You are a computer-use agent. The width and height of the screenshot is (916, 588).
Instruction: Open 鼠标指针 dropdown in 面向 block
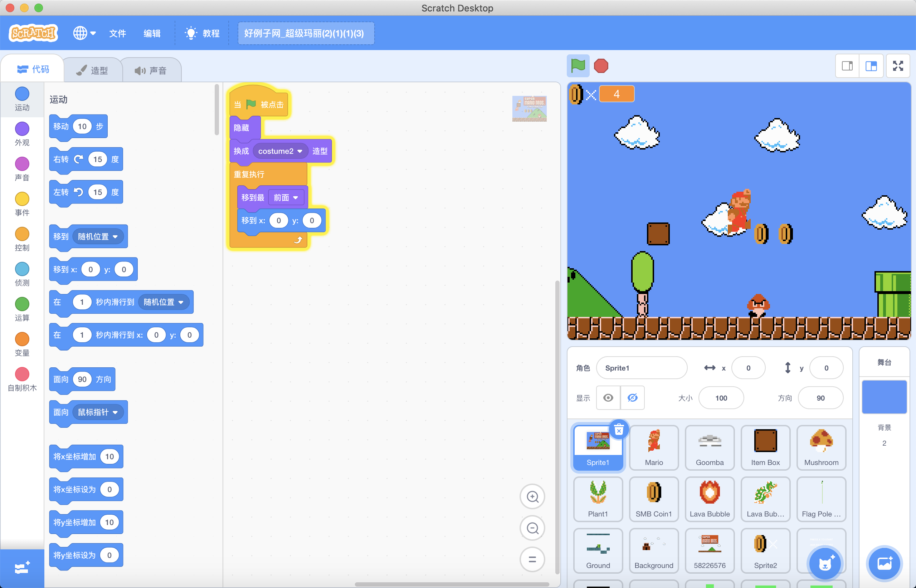[x=98, y=412]
